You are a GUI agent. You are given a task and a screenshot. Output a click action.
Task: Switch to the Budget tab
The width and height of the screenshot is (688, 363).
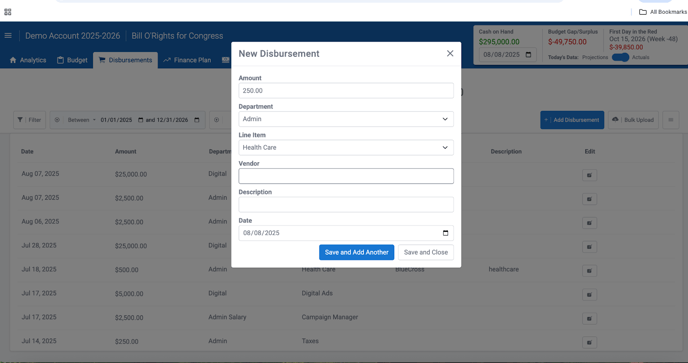[x=72, y=60]
